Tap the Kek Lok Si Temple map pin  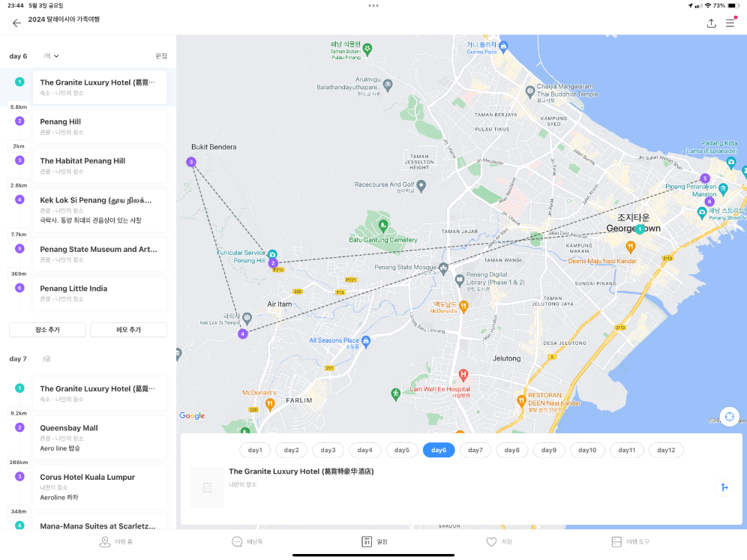pyautogui.click(x=247, y=317)
